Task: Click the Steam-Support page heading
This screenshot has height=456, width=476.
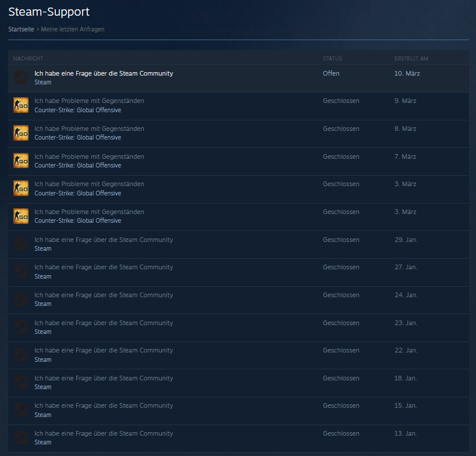Action: point(49,12)
